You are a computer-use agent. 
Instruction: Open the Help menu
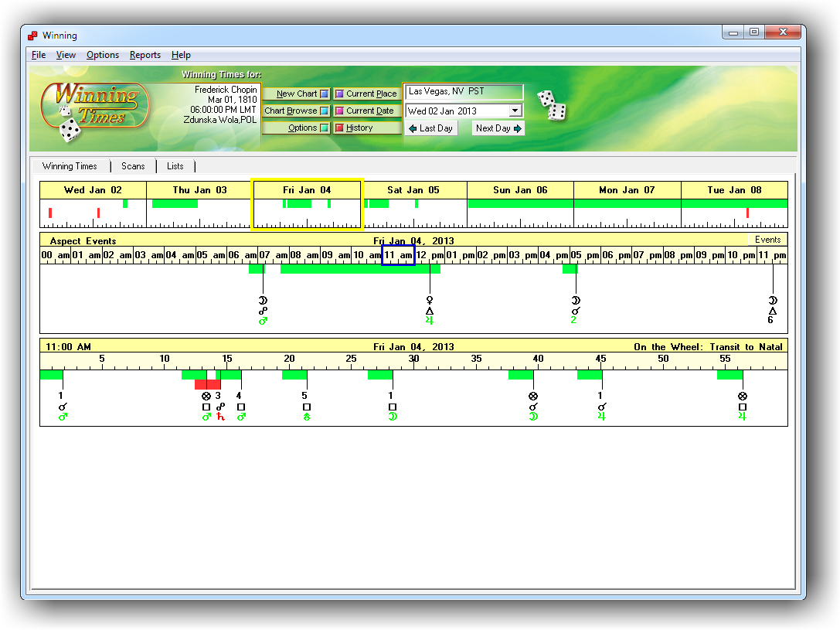[181, 55]
